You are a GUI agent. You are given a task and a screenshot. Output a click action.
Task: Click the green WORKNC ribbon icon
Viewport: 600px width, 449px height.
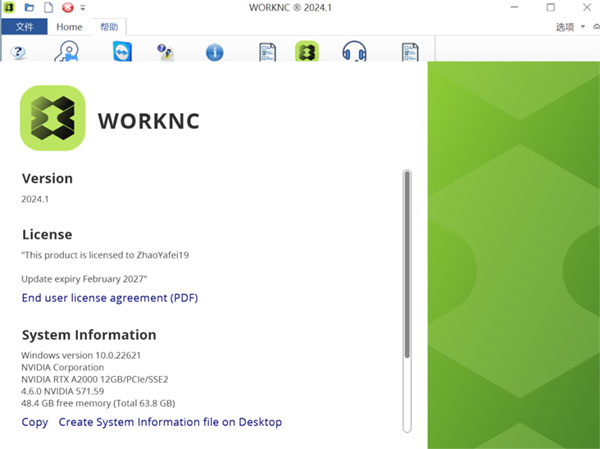307,51
